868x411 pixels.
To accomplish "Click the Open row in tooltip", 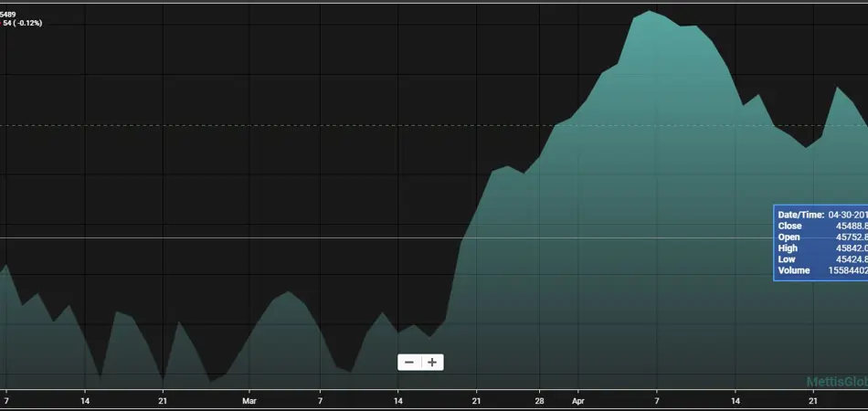I will pos(820,237).
